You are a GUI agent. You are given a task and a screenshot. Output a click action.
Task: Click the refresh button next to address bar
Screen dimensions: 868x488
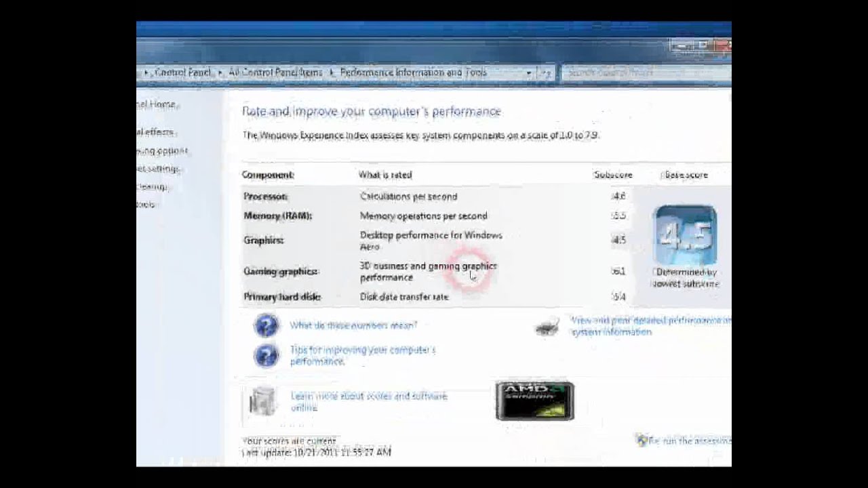pyautogui.click(x=546, y=73)
